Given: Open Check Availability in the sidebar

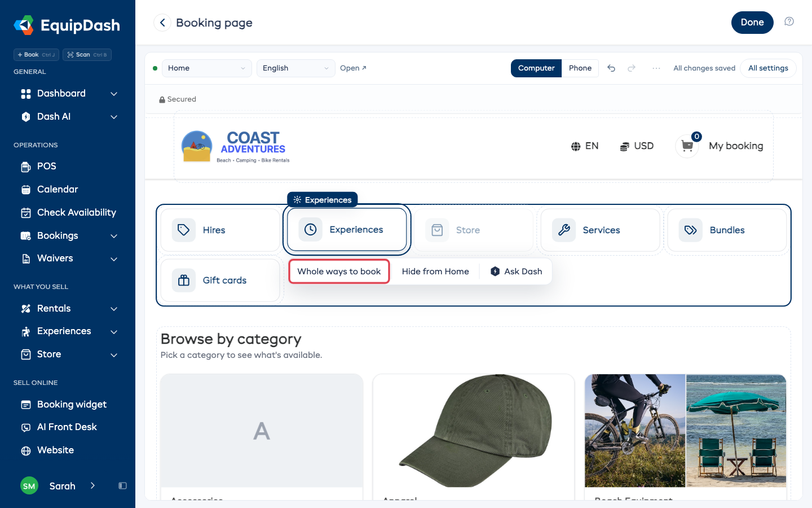Looking at the screenshot, I should tap(68, 213).
